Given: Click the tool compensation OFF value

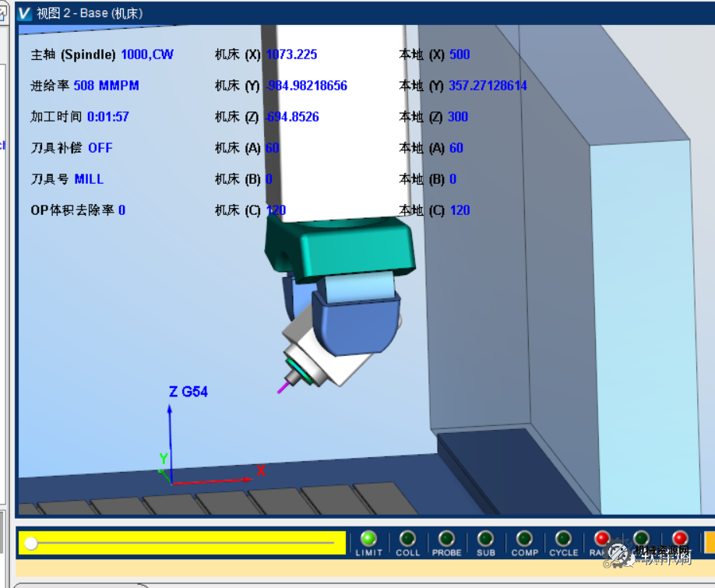Looking at the screenshot, I should (100, 148).
